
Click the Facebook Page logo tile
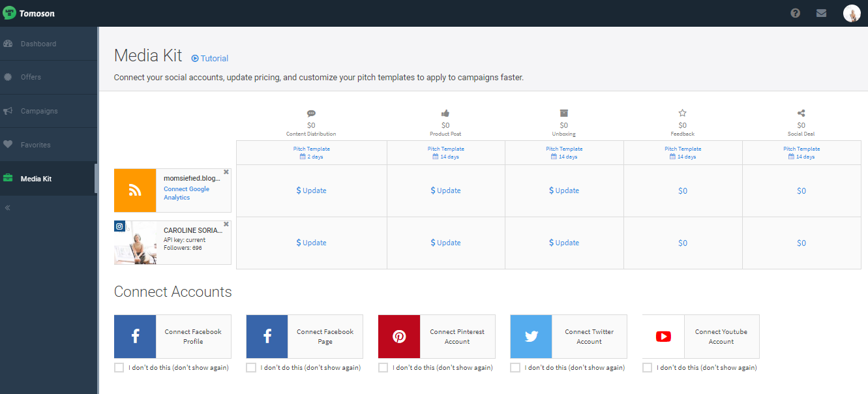click(267, 337)
